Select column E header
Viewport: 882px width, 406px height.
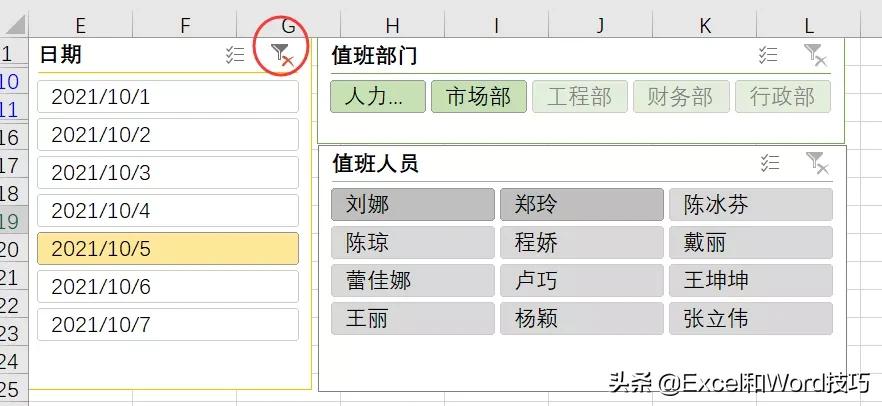80,25
